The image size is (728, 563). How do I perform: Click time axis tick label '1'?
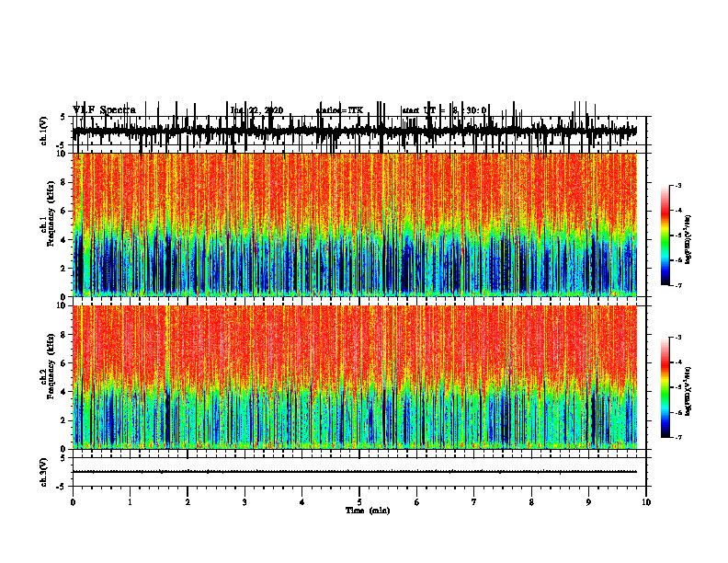click(x=130, y=502)
